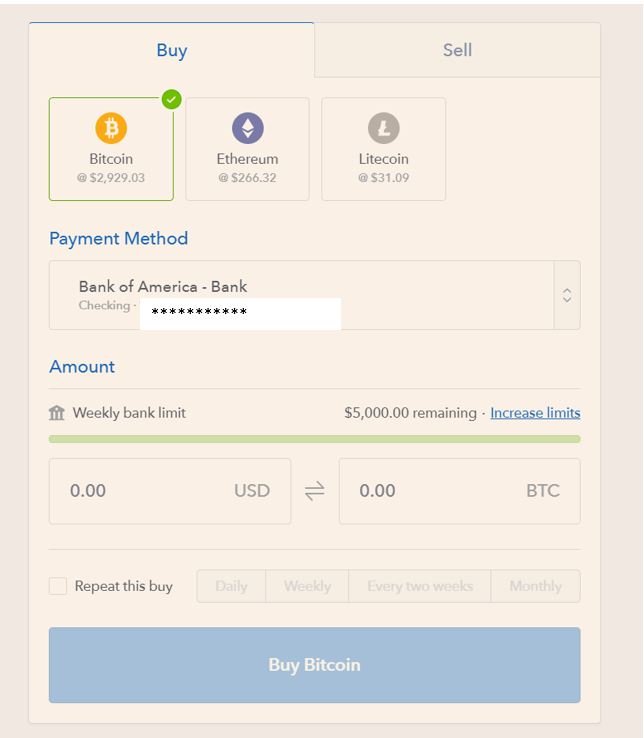This screenshot has width=644, height=738.
Task: Click the green weekly limit progress bar
Action: coord(314,439)
